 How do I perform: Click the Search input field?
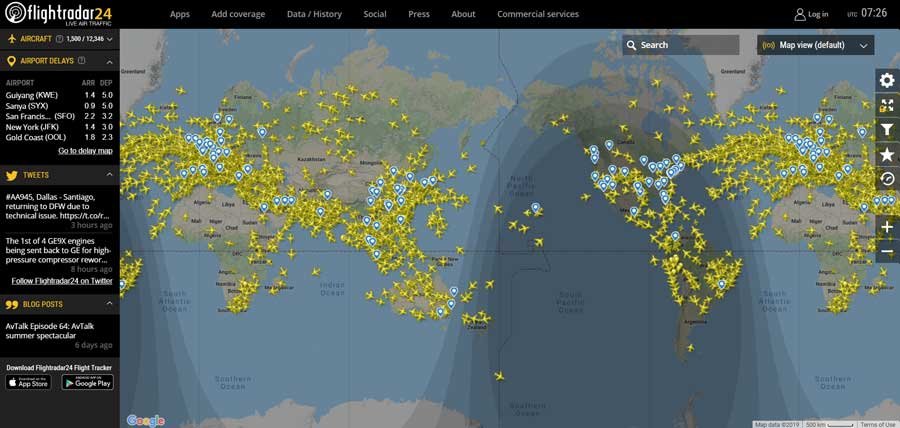681,45
